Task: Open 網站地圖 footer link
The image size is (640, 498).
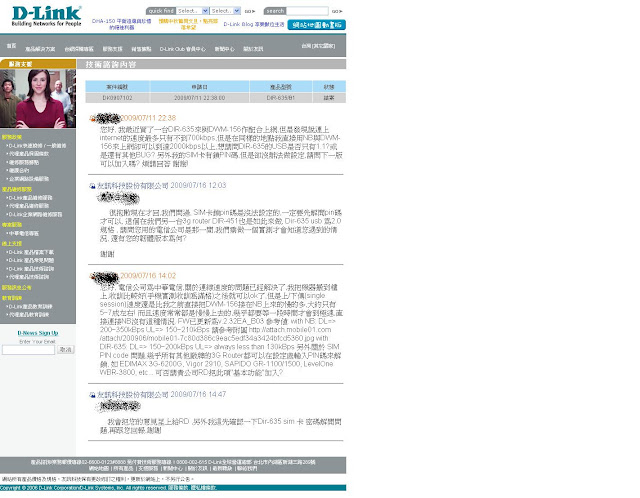Action: pos(99,469)
